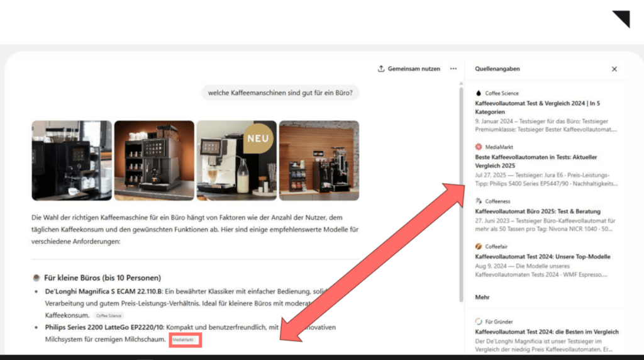644x360 pixels.
Task: Click the user question message bubble
Action: (x=280, y=93)
